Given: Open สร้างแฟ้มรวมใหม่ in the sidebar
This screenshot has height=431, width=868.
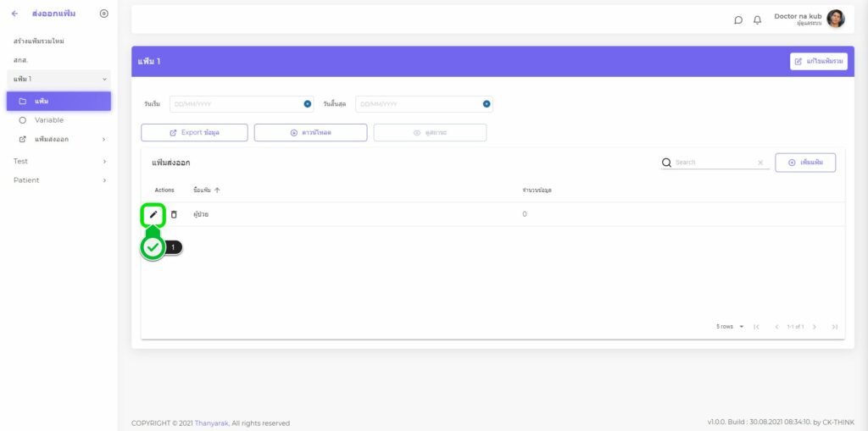Looking at the screenshot, I should click(x=39, y=41).
